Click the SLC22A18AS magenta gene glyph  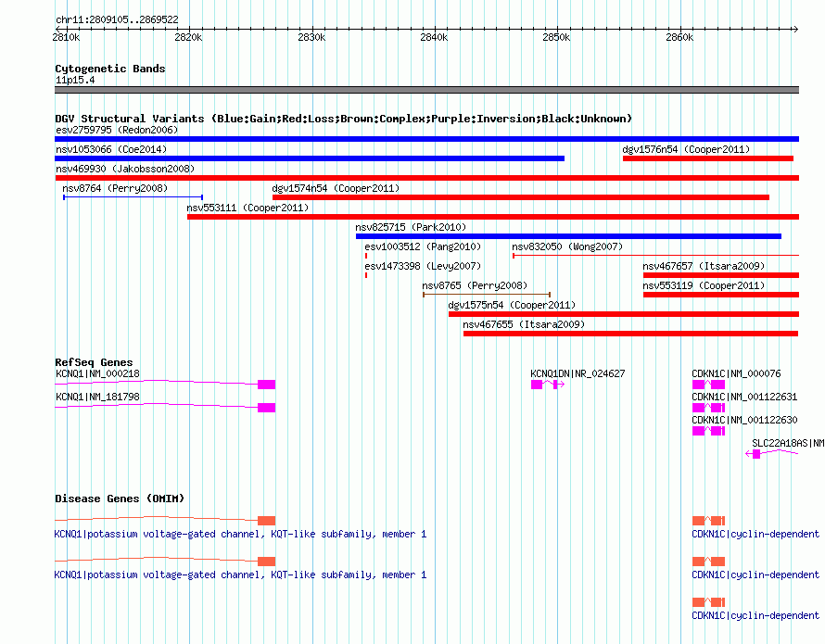coord(772,453)
